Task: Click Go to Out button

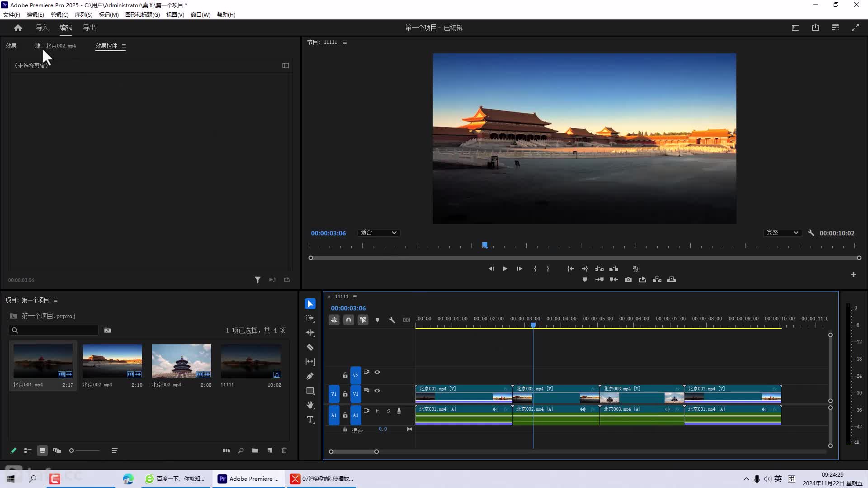Action: point(585,269)
